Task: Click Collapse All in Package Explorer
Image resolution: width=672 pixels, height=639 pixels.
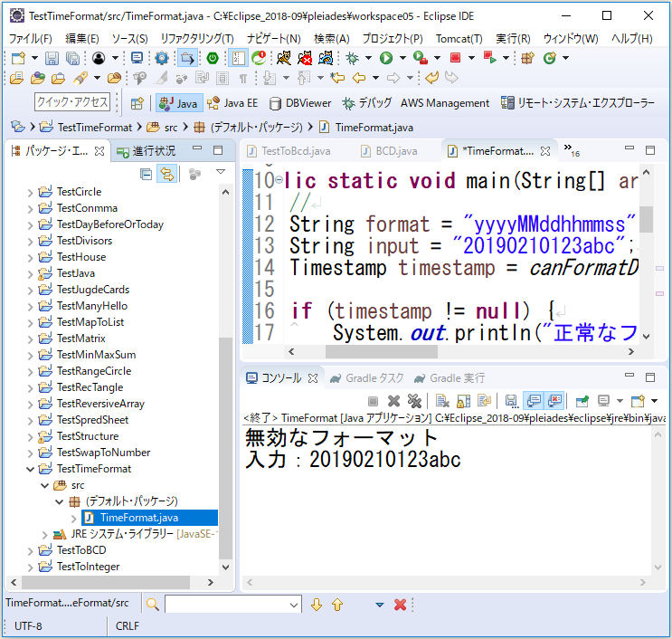Action: [146, 174]
